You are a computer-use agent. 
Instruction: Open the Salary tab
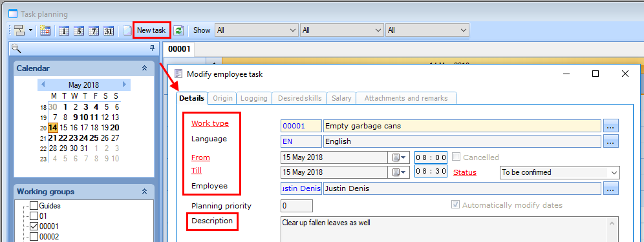pos(341,98)
